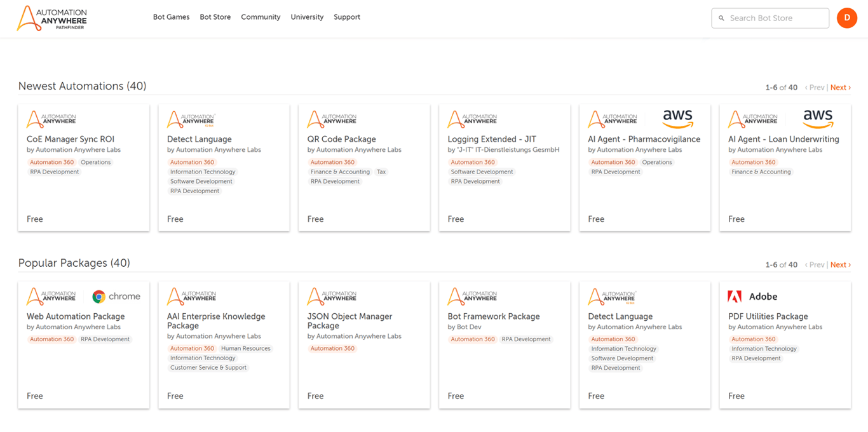Viewport: 868px width, 432px height.
Task: Open the Bot Games page
Action: click(171, 17)
